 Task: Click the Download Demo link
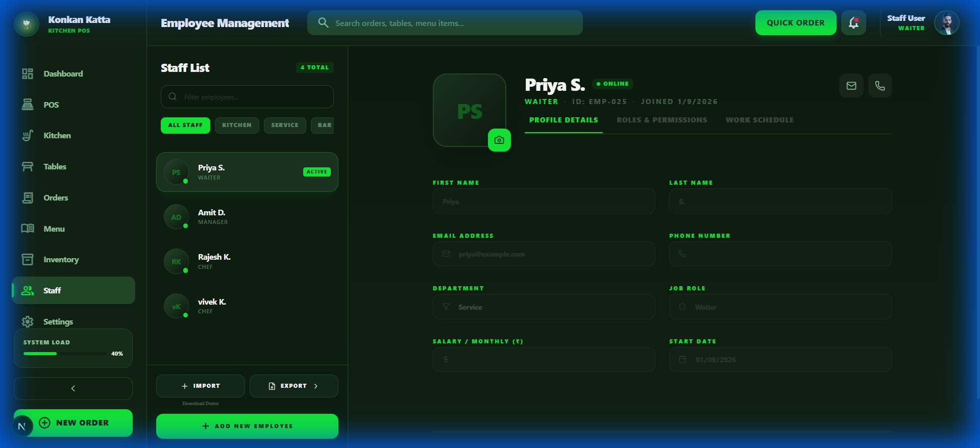(x=201, y=404)
